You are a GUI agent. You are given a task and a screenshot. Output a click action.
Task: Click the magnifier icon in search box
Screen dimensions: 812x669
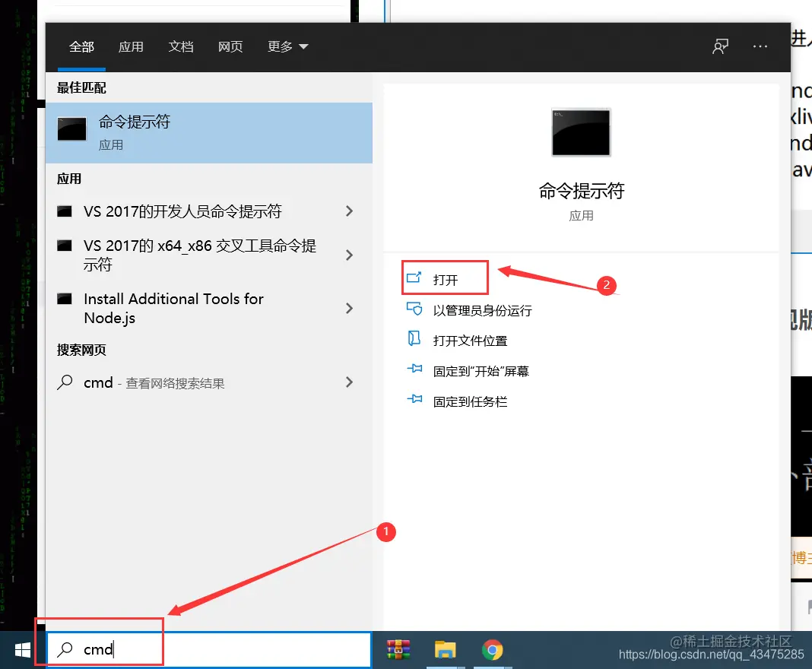click(x=65, y=648)
